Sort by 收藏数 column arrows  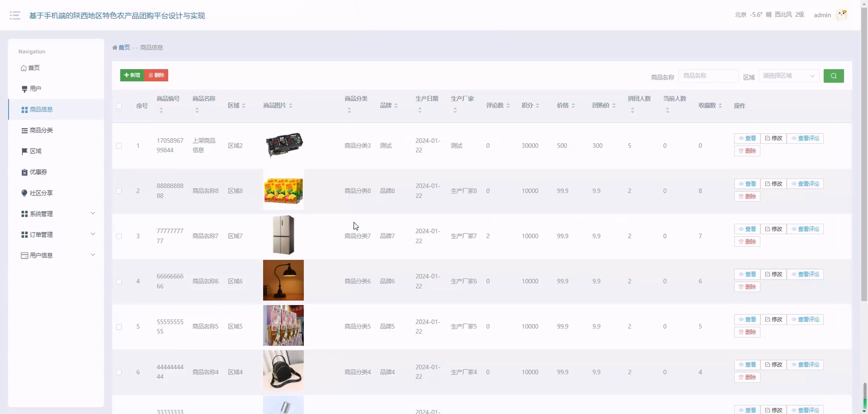720,105
